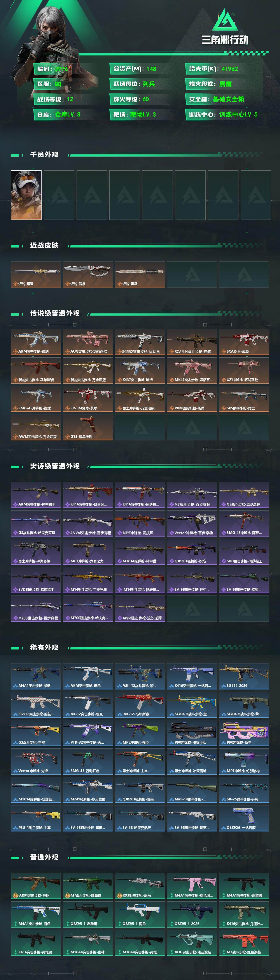This screenshot has height=980, width=280.
Task: Choose the P90冲锋枪-新生 skin
Action: (244, 733)
